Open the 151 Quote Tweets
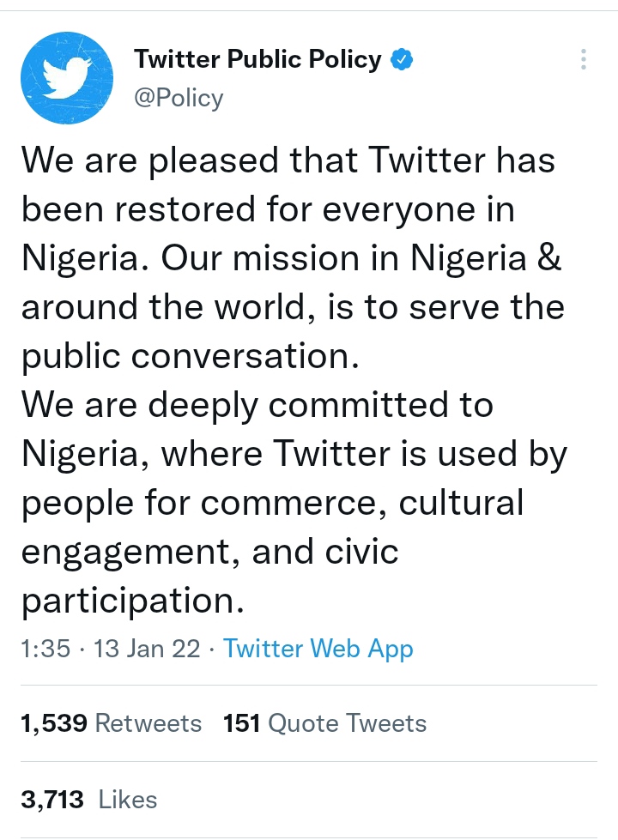 coord(326,723)
